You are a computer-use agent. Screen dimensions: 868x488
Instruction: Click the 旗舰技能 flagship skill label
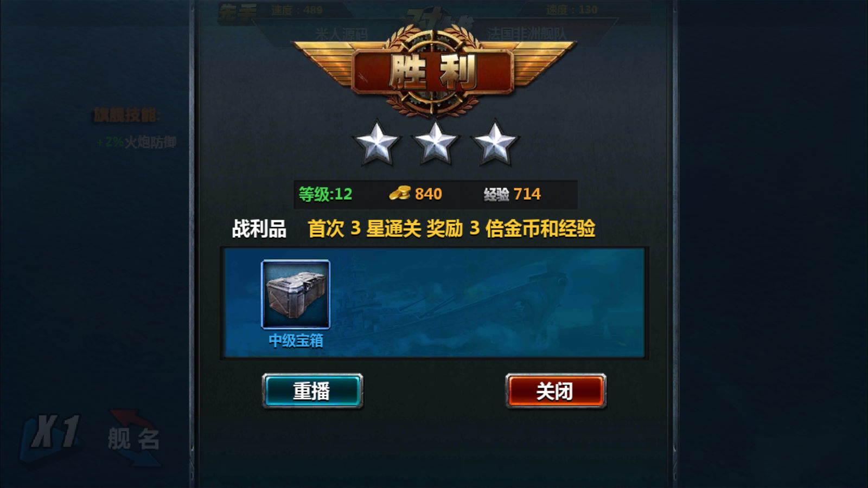click(x=127, y=115)
